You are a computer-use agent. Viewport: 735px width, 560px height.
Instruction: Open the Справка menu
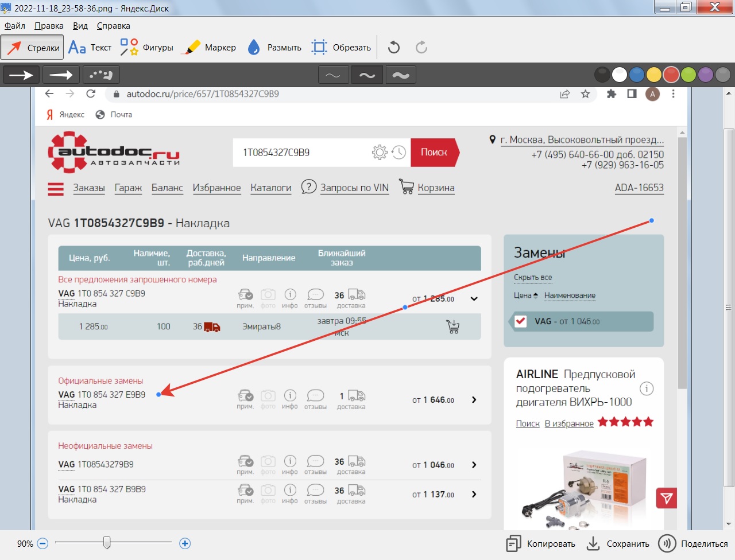[113, 26]
